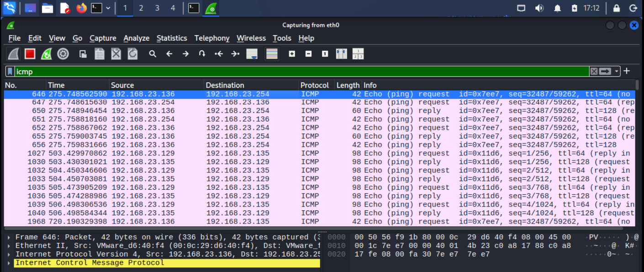Expand the Ethernet II details row
The width and height of the screenshot is (644, 272).
pyautogui.click(x=10, y=246)
